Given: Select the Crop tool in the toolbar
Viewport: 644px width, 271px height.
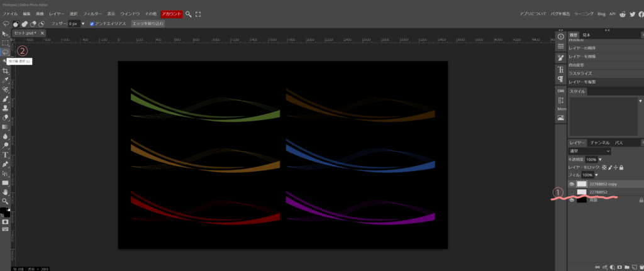Looking at the screenshot, I should click(5, 71).
